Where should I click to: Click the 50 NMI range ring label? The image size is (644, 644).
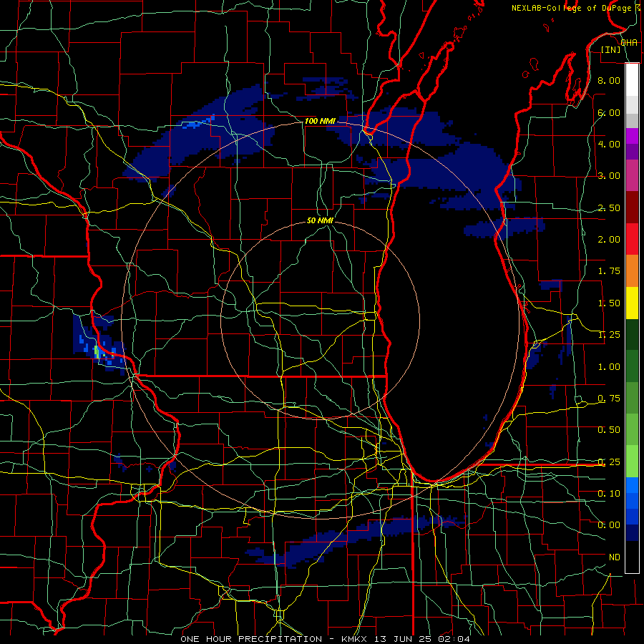coord(320,220)
